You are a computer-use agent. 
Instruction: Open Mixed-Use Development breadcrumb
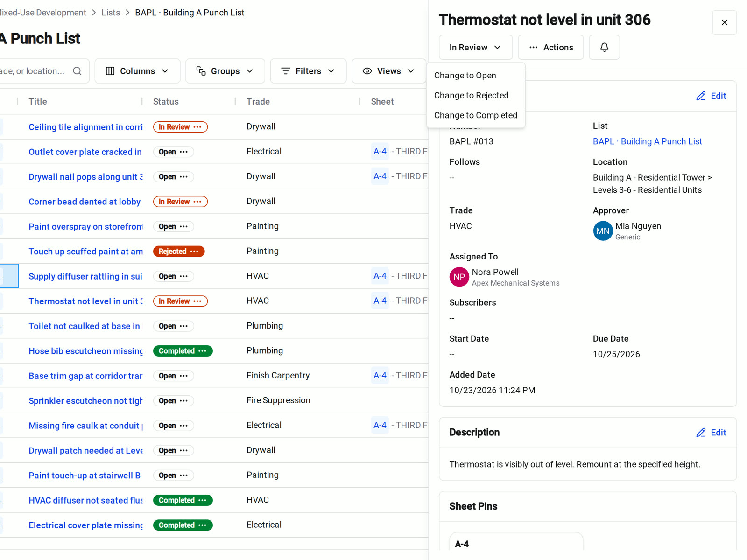point(43,13)
